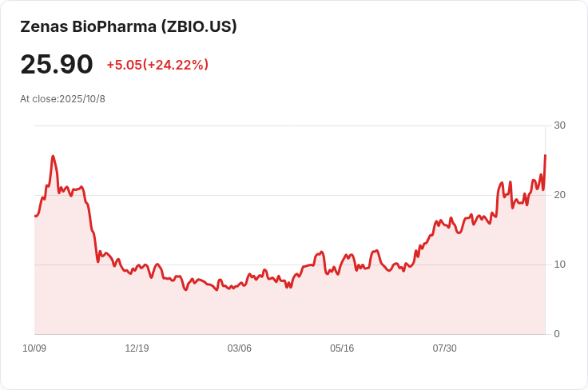
Task: Click the 20 y-axis label
Action: 559,195
